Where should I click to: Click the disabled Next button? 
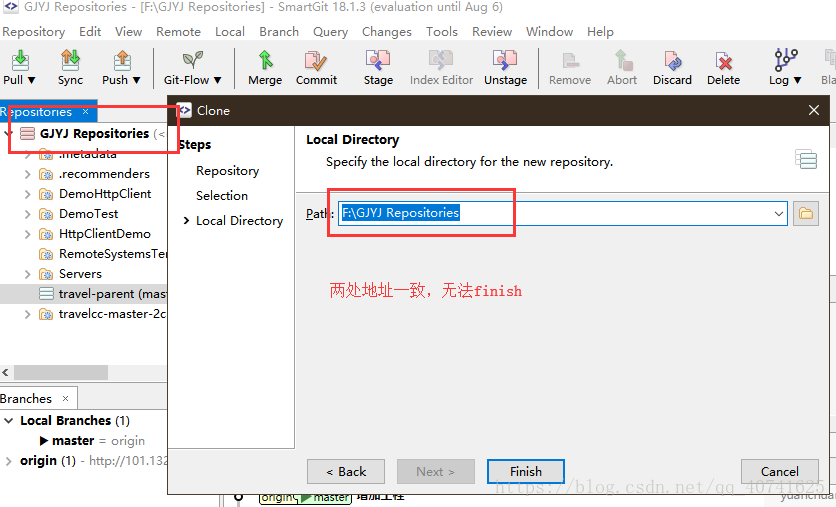tap(436, 472)
